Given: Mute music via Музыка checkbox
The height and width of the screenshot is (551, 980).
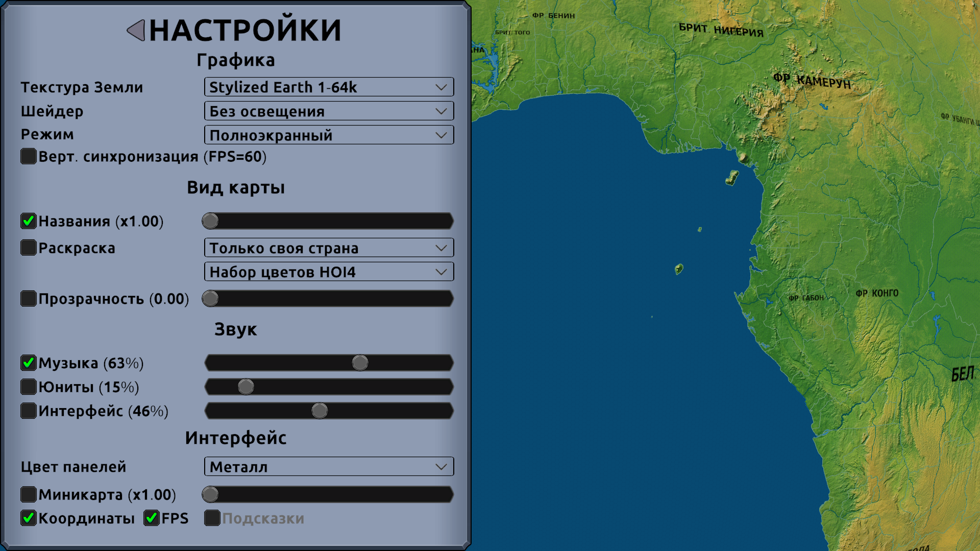Looking at the screenshot, I should (29, 363).
